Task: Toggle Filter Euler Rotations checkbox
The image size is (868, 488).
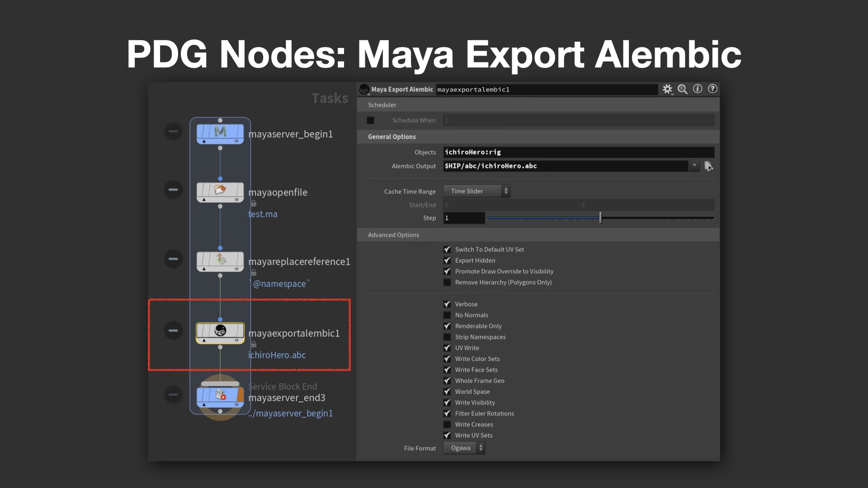Action: tap(447, 413)
